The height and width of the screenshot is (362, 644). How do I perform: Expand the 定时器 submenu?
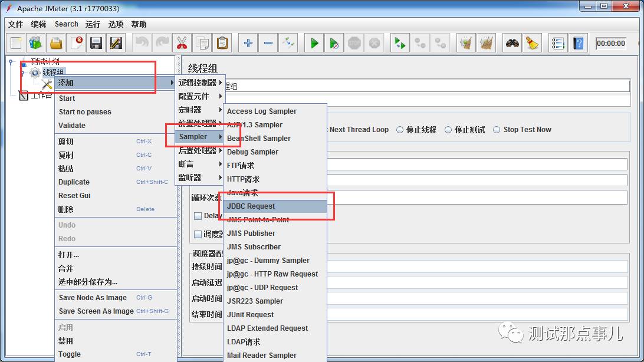pyautogui.click(x=199, y=110)
